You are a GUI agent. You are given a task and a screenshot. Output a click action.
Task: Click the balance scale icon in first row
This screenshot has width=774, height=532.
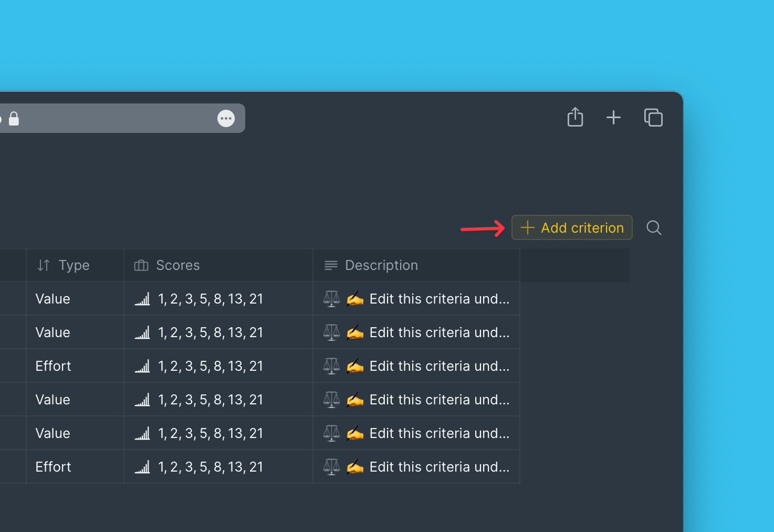pyautogui.click(x=331, y=299)
